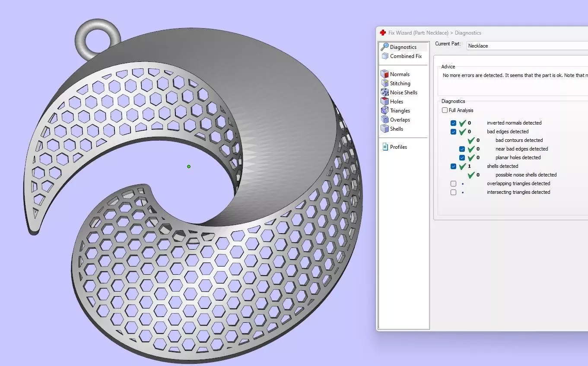The width and height of the screenshot is (588, 366).
Task: Open the Noise Shells section
Action: coord(399,92)
